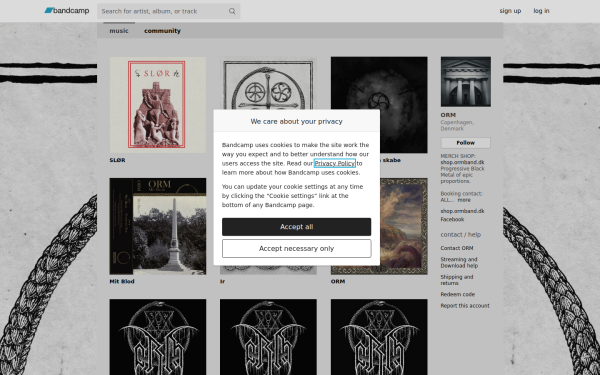Click the Bandcamp logo
Viewport: 600px width, 375px height.
point(67,11)
